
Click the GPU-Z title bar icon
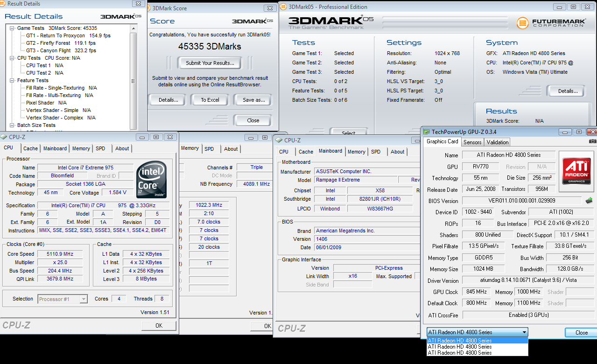tap(427, 132)
